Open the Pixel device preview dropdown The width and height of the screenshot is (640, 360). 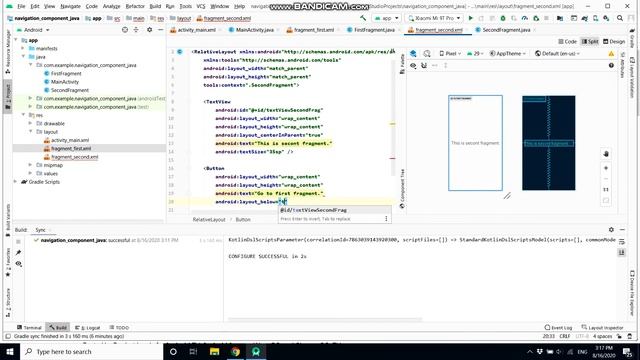tap(450, 53)
